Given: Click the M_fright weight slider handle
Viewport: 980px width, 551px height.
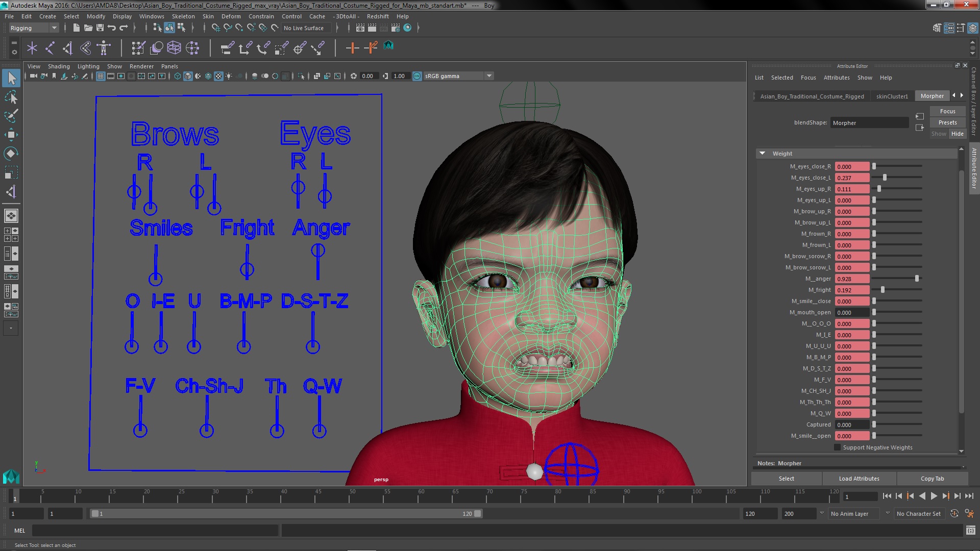Looking at the screenshot, I should click(883, 290).
